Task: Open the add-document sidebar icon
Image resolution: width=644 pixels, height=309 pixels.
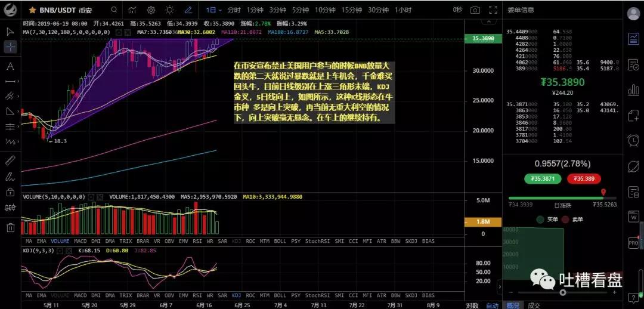Action: click(x=633, y=116)
